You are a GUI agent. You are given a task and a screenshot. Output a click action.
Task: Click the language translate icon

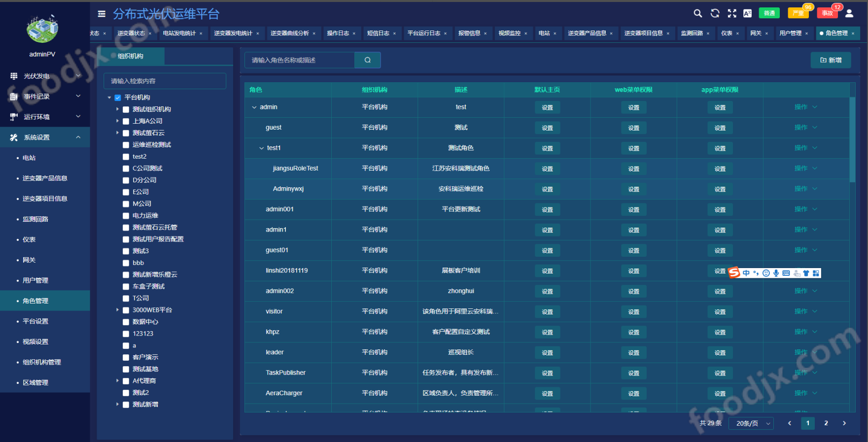click(747, 13)
